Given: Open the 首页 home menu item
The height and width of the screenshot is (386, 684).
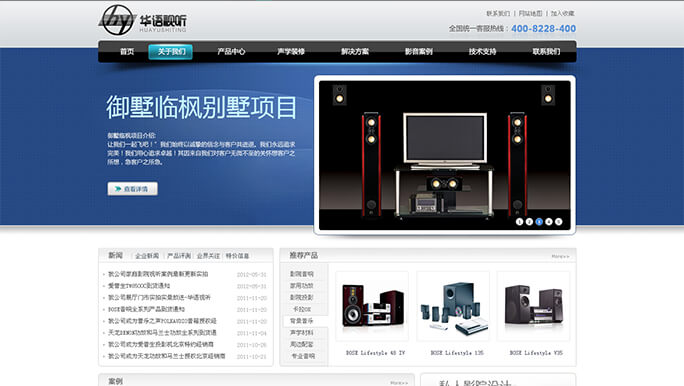Looking at the screenshot, I should click(x=127, y=51).
